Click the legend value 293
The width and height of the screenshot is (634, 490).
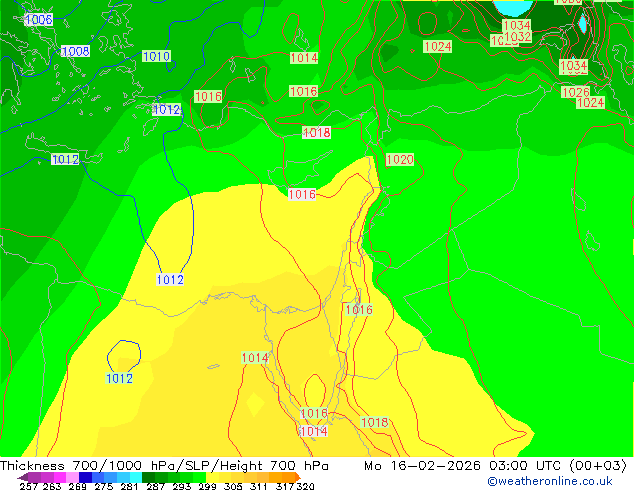[x=182, y=486]
